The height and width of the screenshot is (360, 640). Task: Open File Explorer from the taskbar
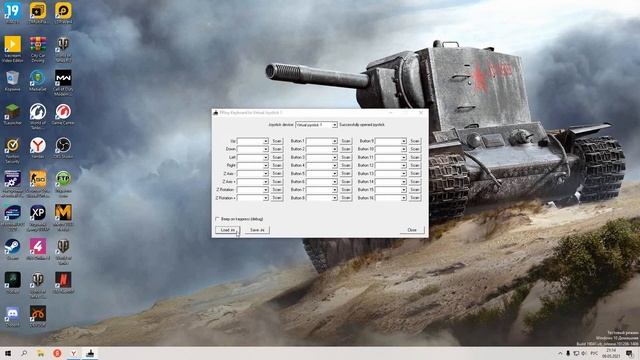40,353
